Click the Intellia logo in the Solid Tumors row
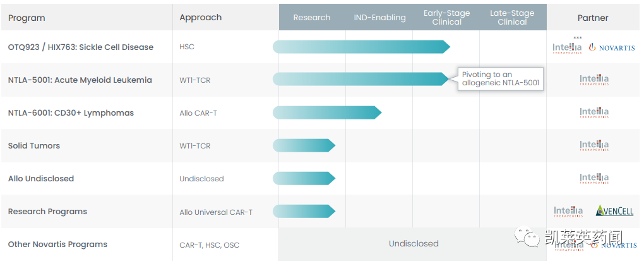Screen dimensions: 644x266 [594, 146]
